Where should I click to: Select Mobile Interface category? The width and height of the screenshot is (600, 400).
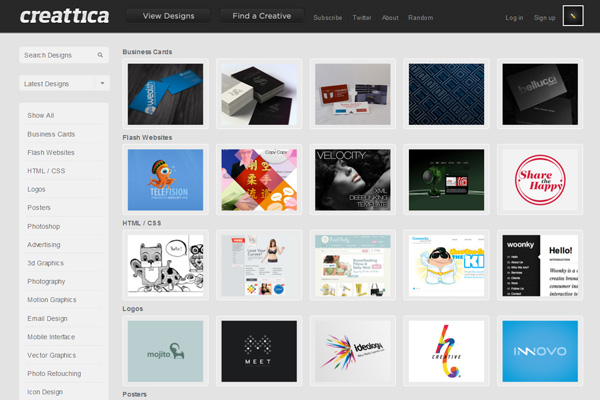(x=51, y=337)
